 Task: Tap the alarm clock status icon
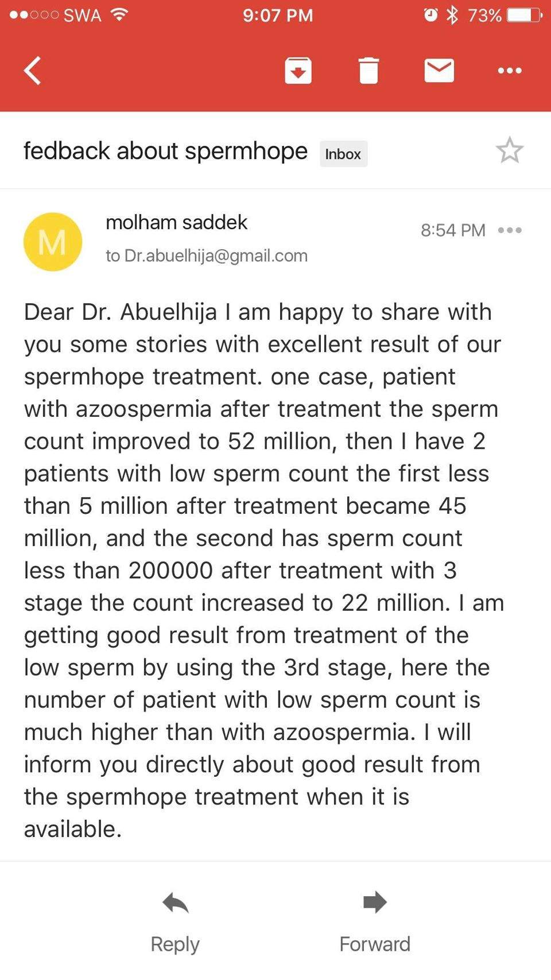pos(430,15)
